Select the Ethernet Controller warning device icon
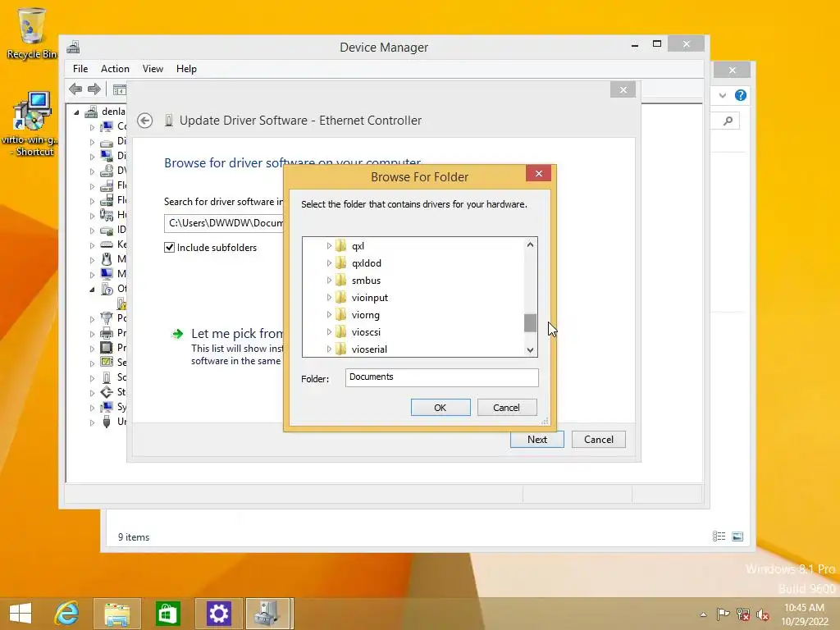This screenshot has height=630, width=840. (x=122, y=304)
